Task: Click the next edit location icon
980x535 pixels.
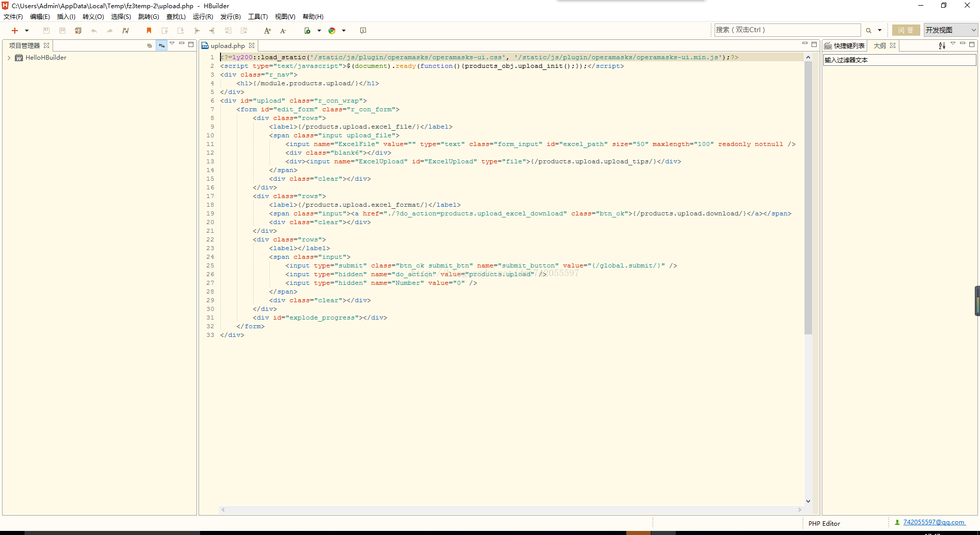Action: [244, 31]
